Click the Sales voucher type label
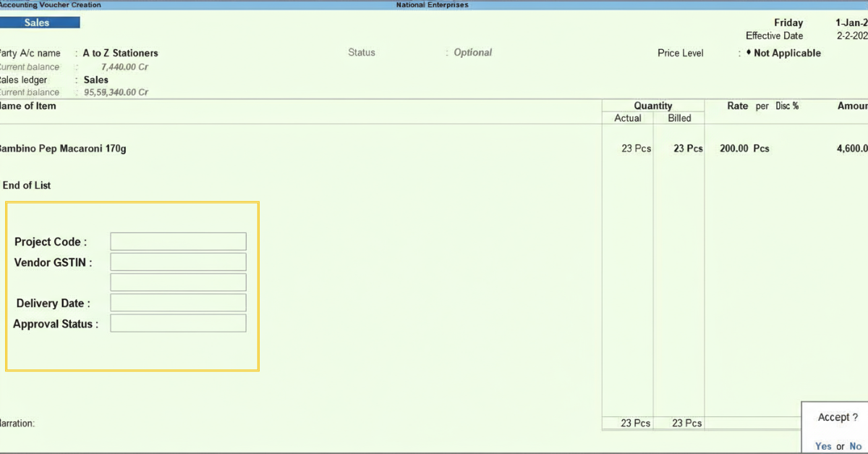This screenshot has height=454, width=868. coord(38,22)
